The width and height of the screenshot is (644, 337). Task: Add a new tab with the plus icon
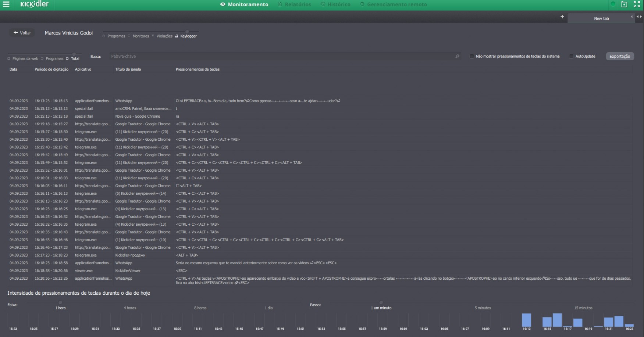coord(562,17)
